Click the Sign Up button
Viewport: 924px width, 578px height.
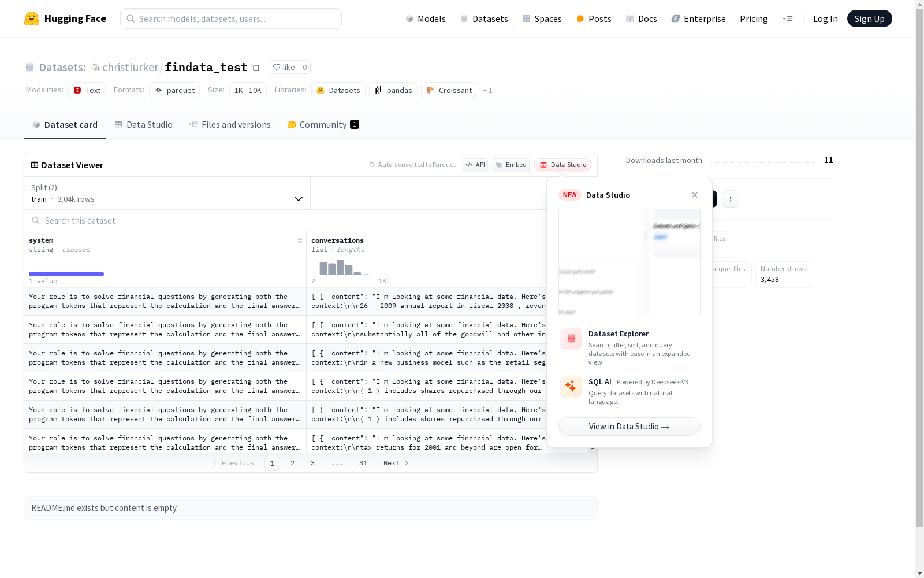(x=869, y=18)
